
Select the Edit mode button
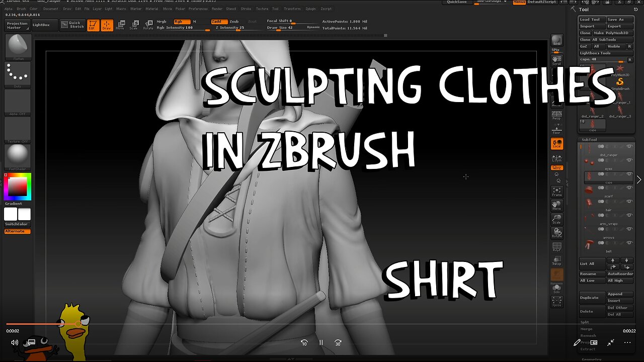(x=93, y=25)
